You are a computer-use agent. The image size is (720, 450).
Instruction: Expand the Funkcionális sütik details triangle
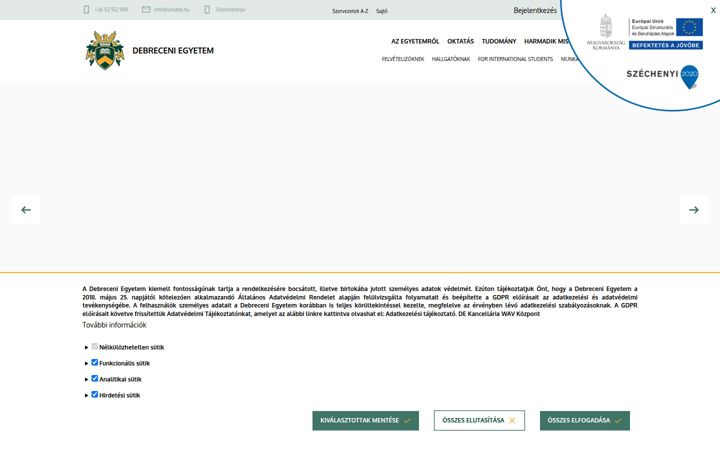[86, 364]
